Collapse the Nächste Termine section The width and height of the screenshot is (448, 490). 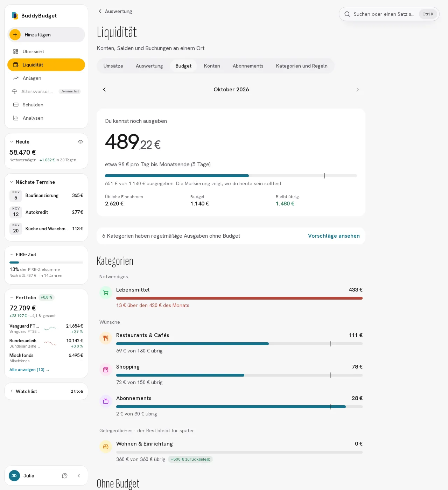coord(12,182)
